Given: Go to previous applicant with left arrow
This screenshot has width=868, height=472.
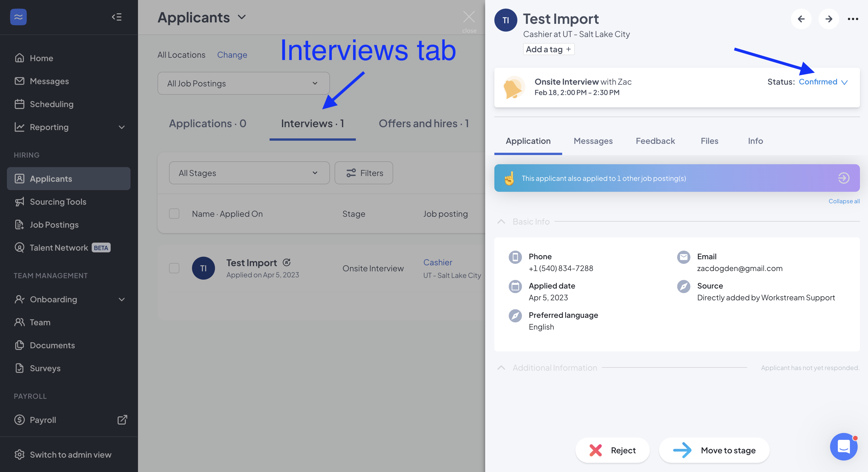Looking at the screenshot, I should point(801,19).
